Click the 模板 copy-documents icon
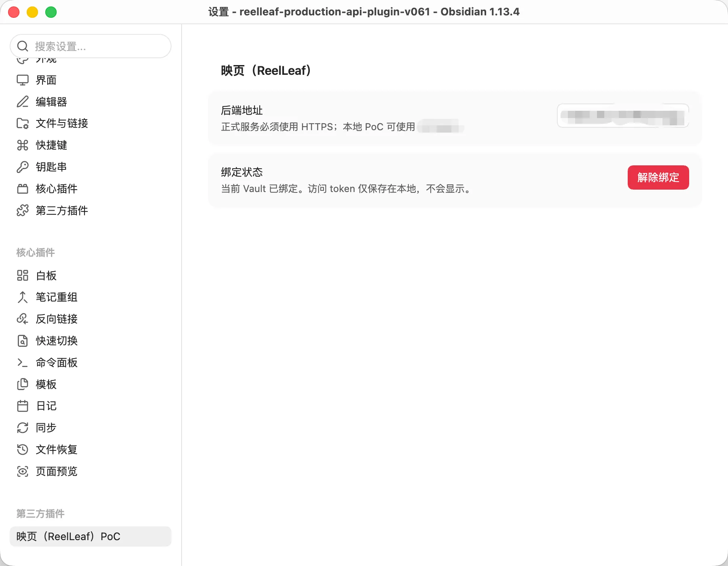Image resolution: width=728 pixels, height=566 pixels. [x=23, y=384]
